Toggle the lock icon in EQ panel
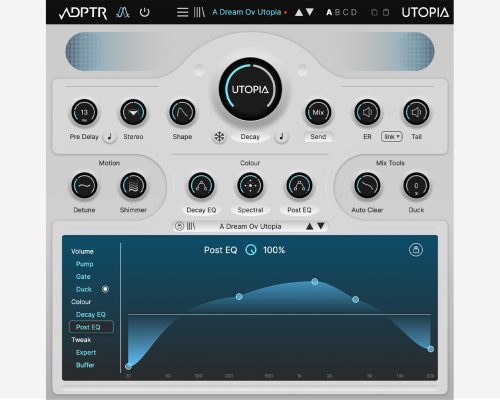Viewport: 500px width, 400px height. pos(416,250)
